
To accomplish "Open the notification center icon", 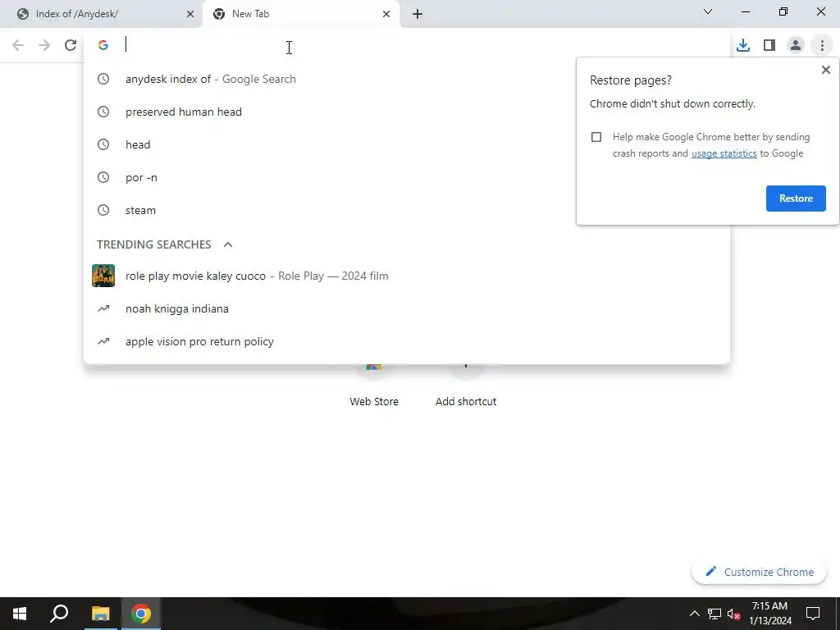I will coord(813,614).
